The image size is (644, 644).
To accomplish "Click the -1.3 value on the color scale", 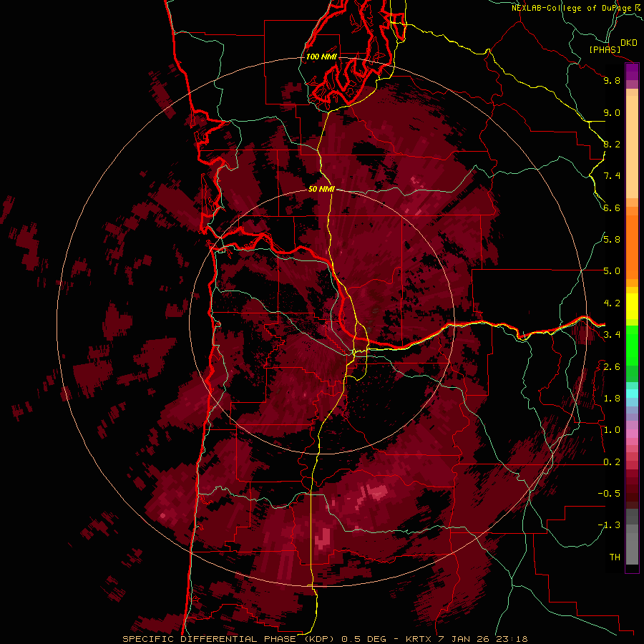I will click(x=609, y=526).
